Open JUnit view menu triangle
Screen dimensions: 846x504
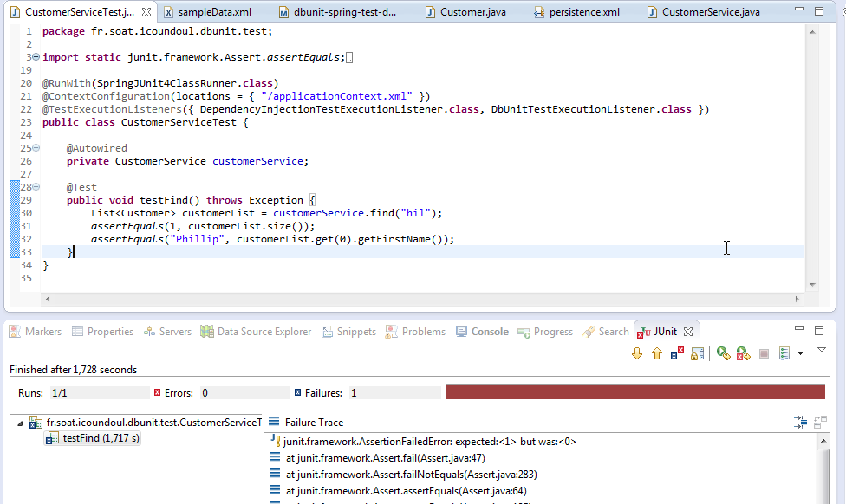pyautogui.click(x=822, y=349)
